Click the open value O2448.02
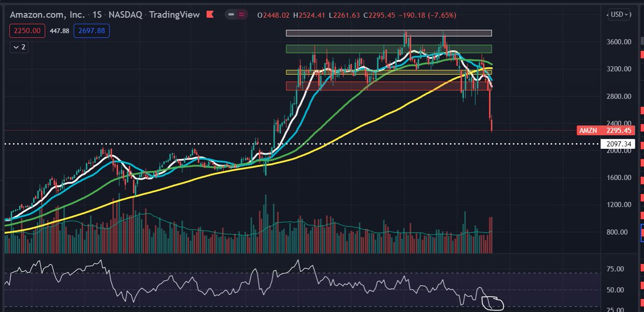This screenshot has height=312, width=644. coord(275,16)
